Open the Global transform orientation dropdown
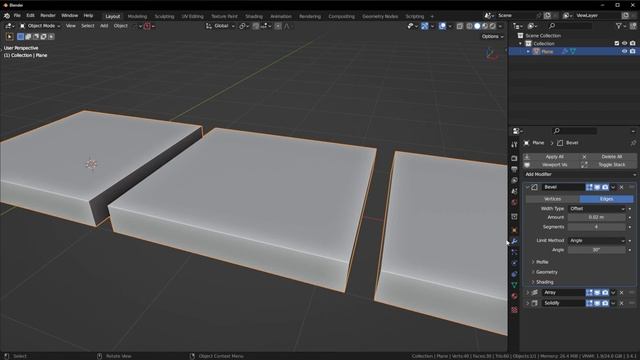The image size is (640, 360). pyautogui.click(x=220, y=26)
